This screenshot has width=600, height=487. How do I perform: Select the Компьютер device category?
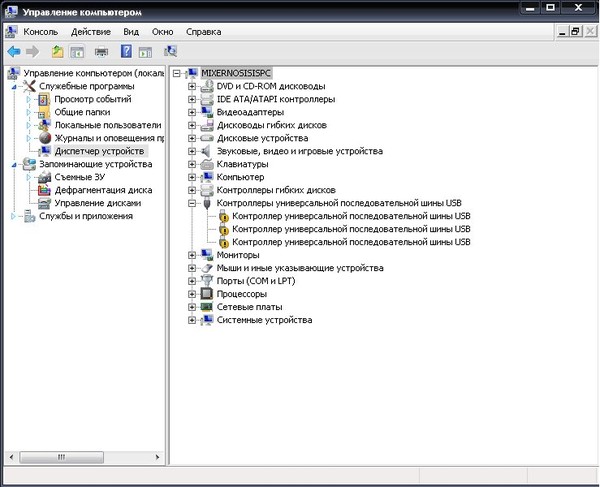[x=240, y=177]
